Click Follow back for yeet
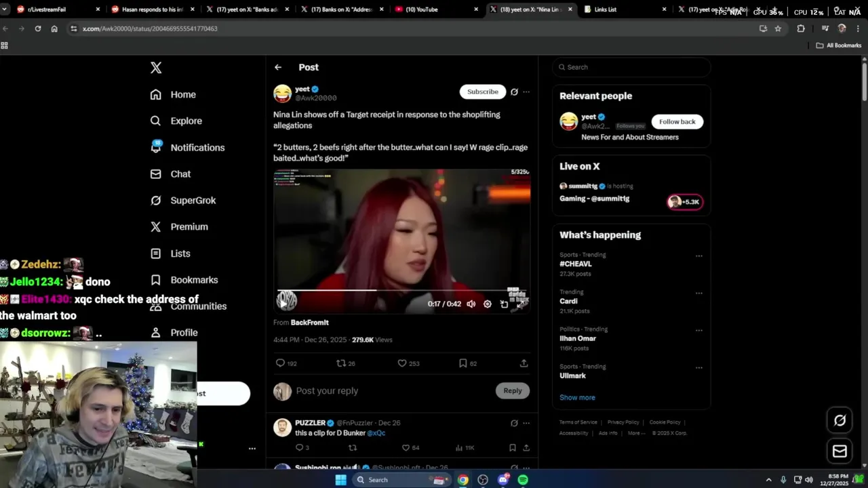The width and height of the screenshot is (868, 488). pos(677,122)
